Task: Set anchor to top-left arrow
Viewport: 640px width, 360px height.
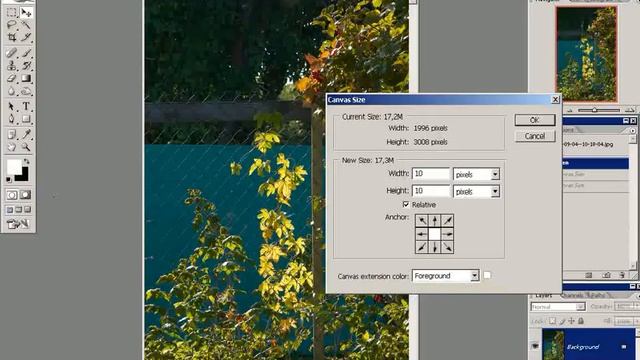Action: point(422,221)
